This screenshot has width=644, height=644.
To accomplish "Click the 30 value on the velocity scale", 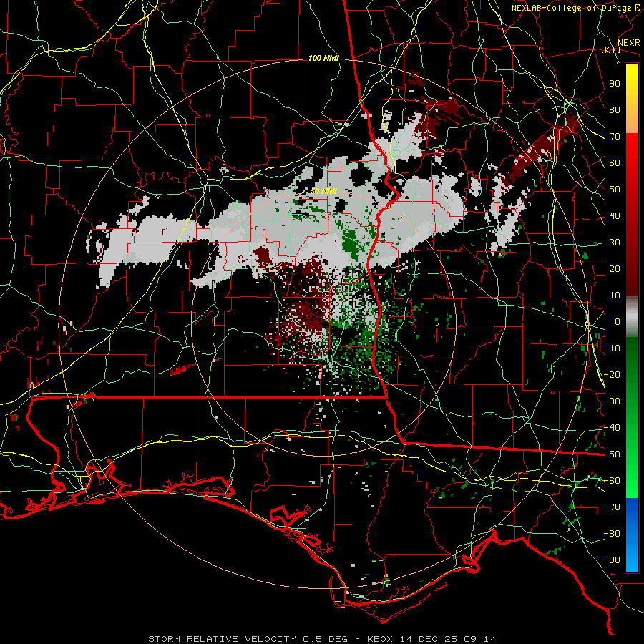I will coord(615,243).
